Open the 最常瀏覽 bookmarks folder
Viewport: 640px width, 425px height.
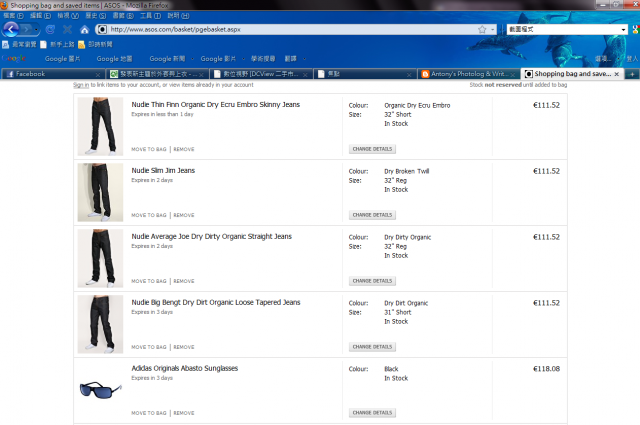coord(19,44)
